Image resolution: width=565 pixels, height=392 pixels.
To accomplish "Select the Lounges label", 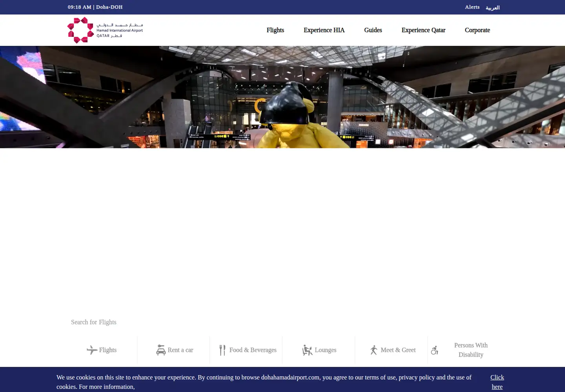I will tap(326, 350).
